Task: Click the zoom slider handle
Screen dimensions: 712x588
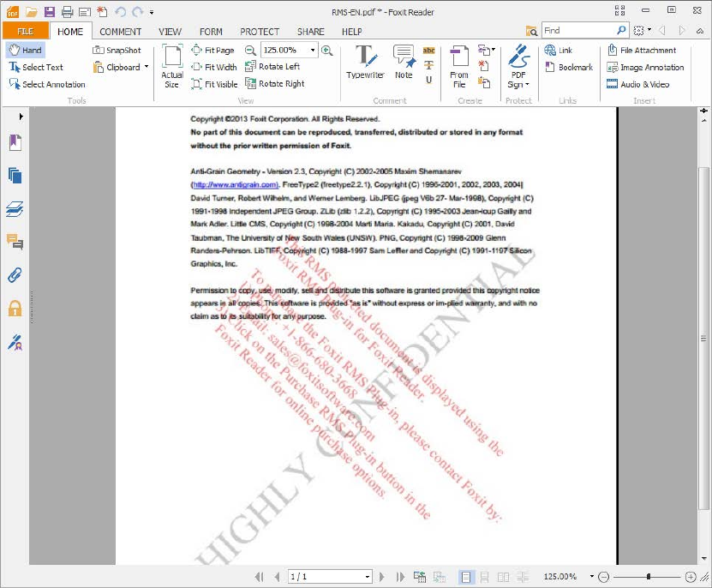Action: [x=649, y=577]
